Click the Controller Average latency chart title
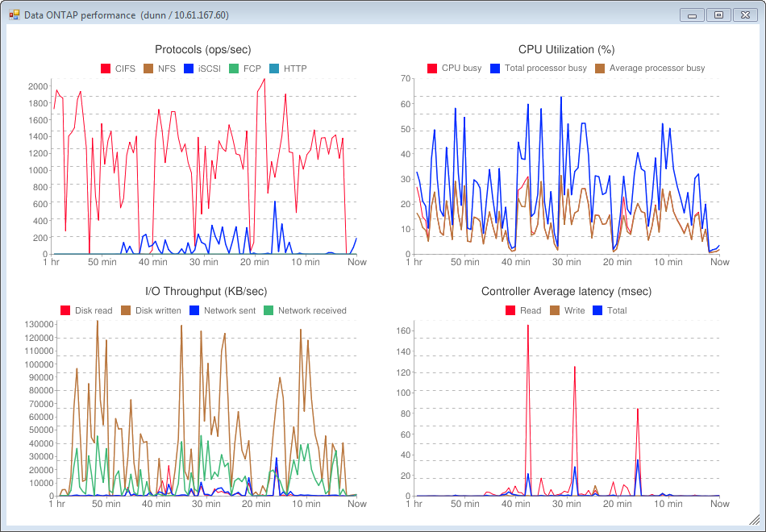 566,292
